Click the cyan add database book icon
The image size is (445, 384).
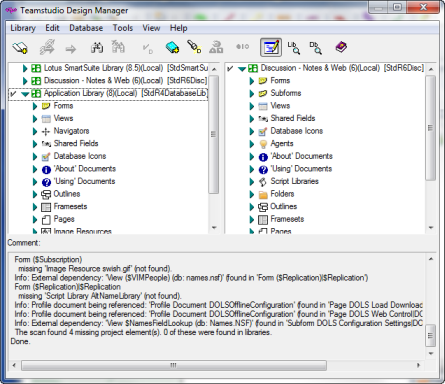pyautogui.click(x=172, y=47)
